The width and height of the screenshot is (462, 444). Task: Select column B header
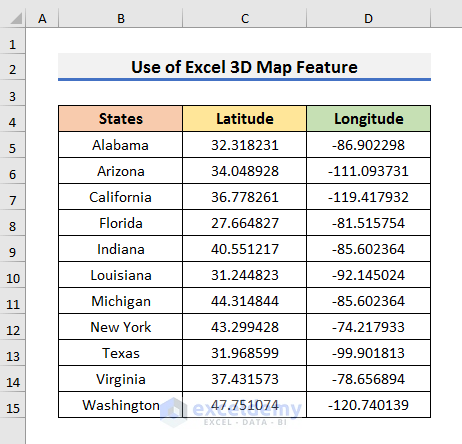tap(121, 18)
